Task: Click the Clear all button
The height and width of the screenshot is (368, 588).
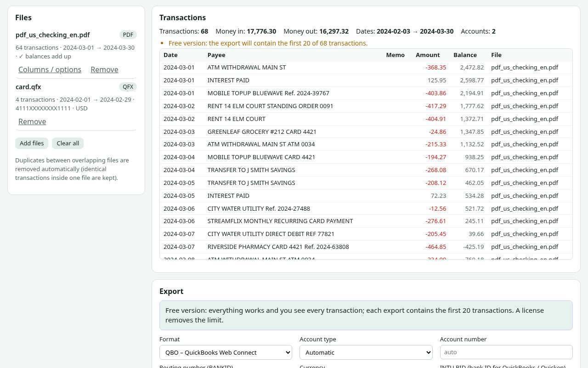Action: [x=68, y=143]
